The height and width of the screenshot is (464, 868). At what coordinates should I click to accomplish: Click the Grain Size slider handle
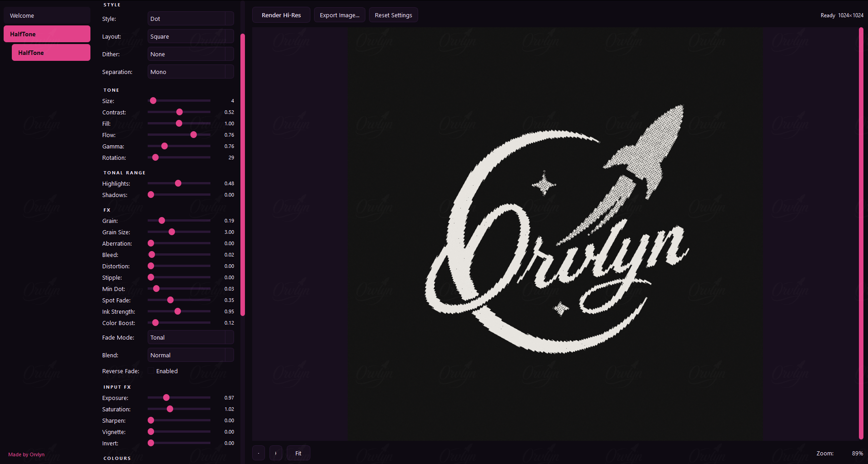point(172,232)
